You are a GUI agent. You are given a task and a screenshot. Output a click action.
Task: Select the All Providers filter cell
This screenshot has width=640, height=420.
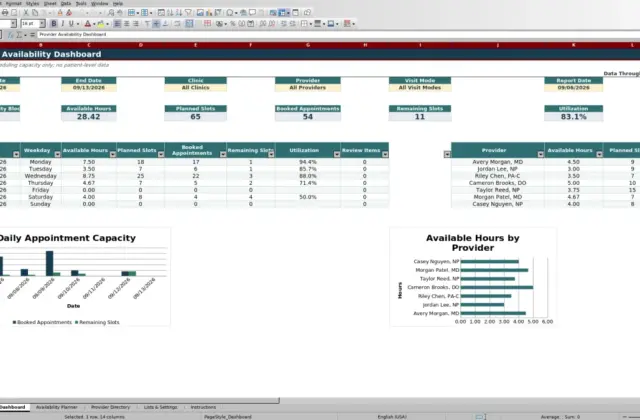tap(308, 88)
